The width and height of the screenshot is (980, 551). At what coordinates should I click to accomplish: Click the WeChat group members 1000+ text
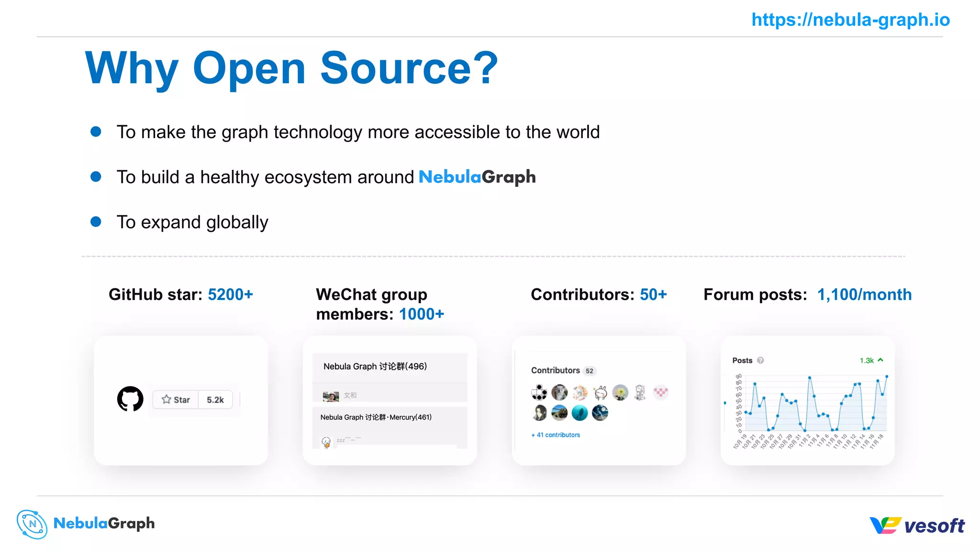tap(380, 304)
